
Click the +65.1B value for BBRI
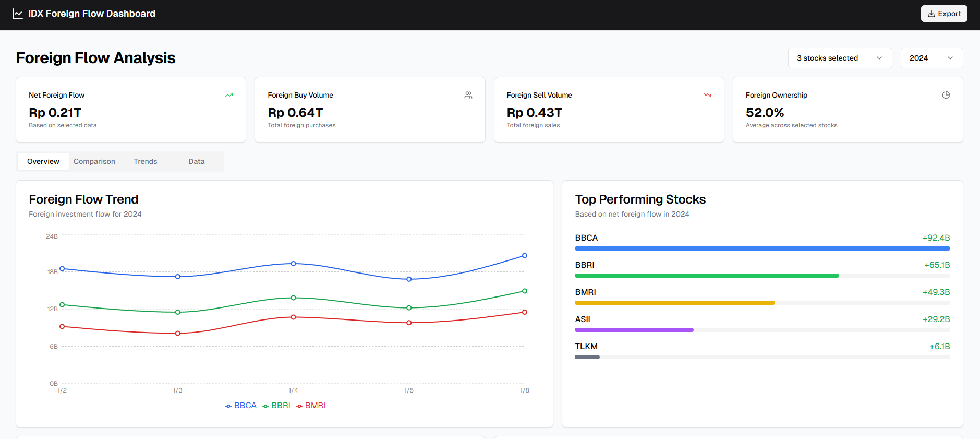click(937, 265)
